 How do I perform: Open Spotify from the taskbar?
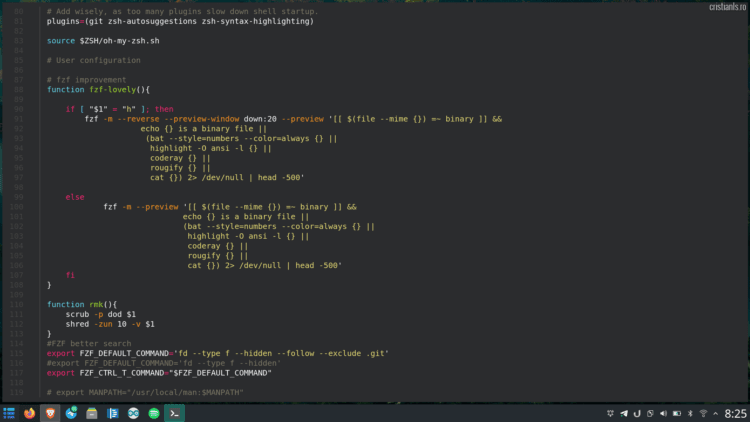click(x=153, y=413)
